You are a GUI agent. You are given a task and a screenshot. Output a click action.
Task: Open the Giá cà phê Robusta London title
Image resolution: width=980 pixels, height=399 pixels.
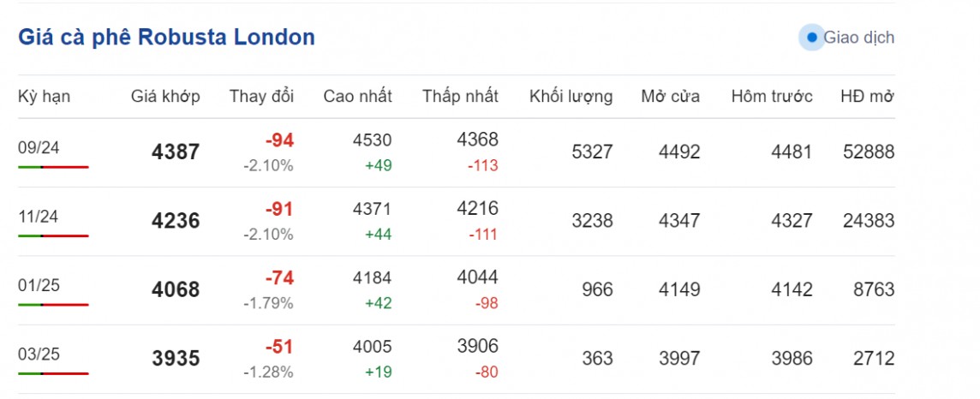point(166,37)
